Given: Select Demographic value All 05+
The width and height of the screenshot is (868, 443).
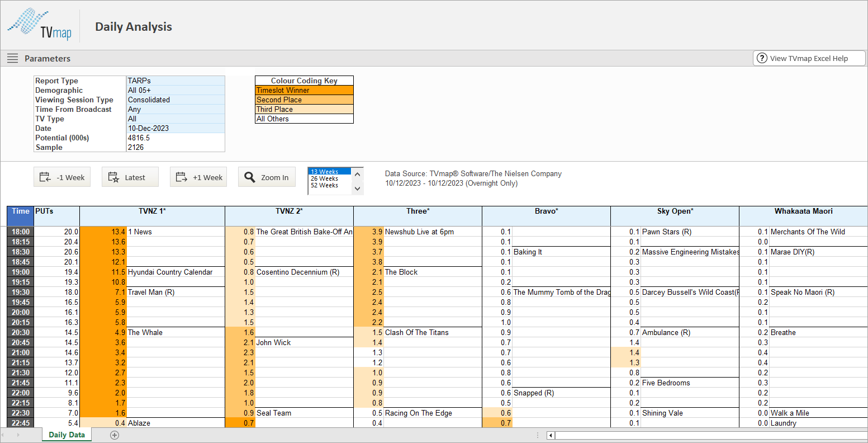Looking at the screenshot, I should pyautogui.click(x=176, y=90).
